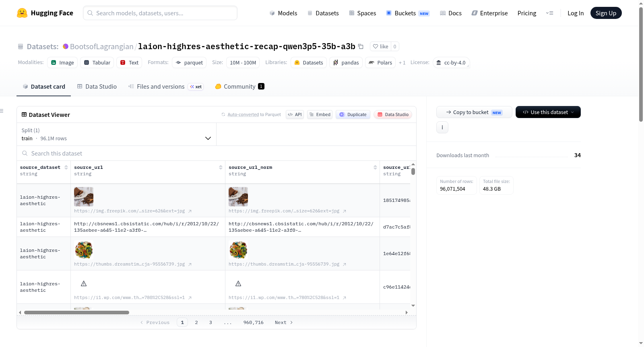This screenshot has width=644, height=347.
Task: Click the xet badge next to Files
Action: (196, 87)
